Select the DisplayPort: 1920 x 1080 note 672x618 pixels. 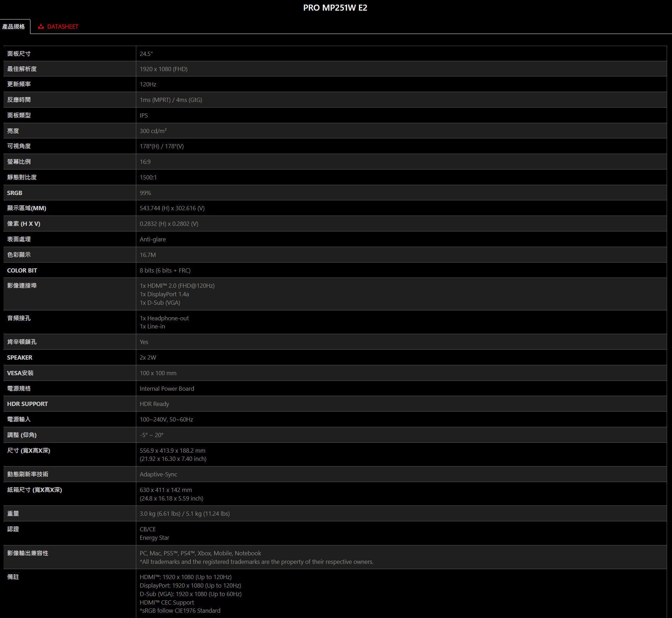[190, 585]
